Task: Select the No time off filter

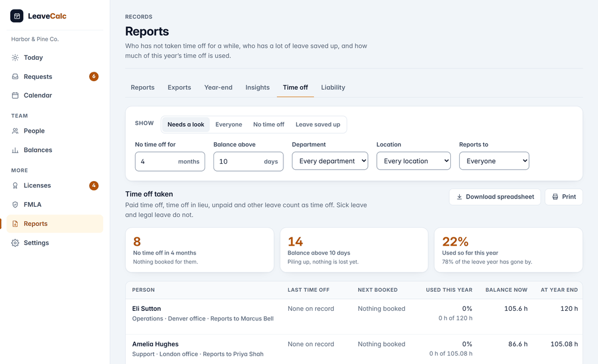Action: [x=269, y=125]
